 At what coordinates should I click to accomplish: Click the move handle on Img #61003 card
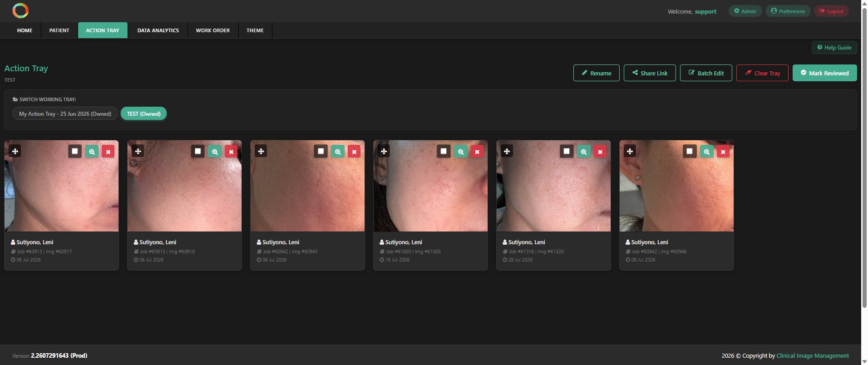click(384, 151)
